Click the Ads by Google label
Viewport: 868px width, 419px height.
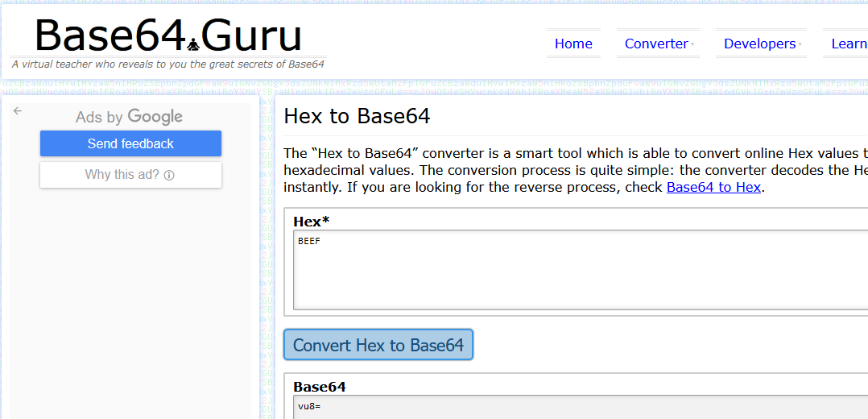[x=129, y=116]
